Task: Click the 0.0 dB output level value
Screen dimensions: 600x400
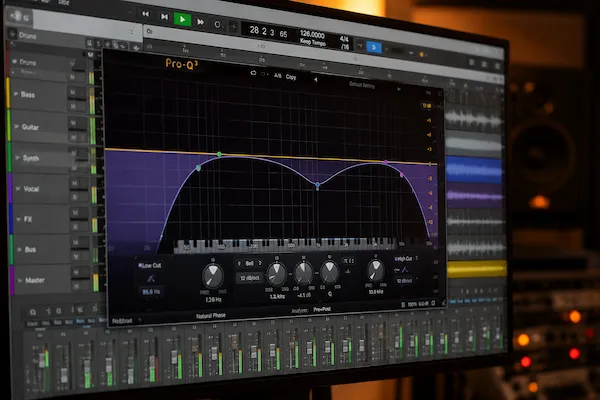Action: tap(423, 304)
